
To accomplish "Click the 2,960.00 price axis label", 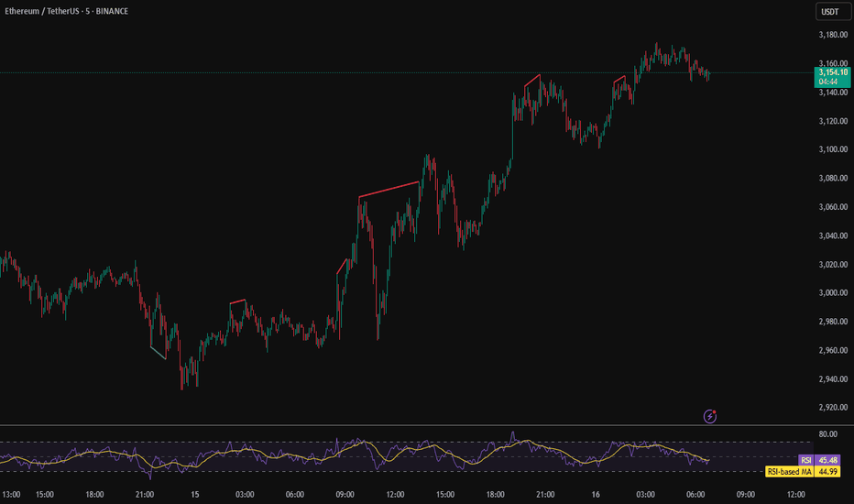I will (x=833, y=350).
